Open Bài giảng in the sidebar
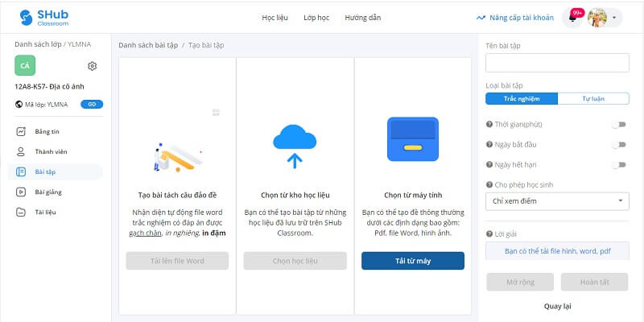The image size is (644, 322). pos(48,192)
